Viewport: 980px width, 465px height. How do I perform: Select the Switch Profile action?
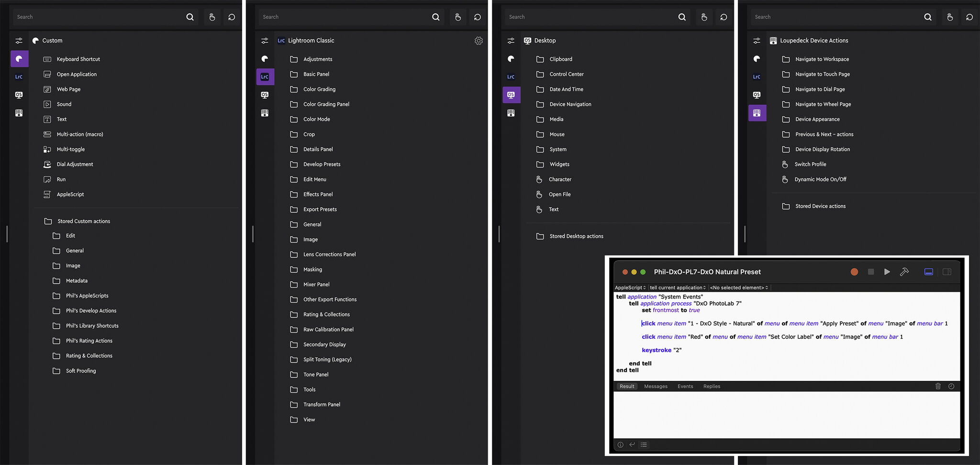[810, 164]
